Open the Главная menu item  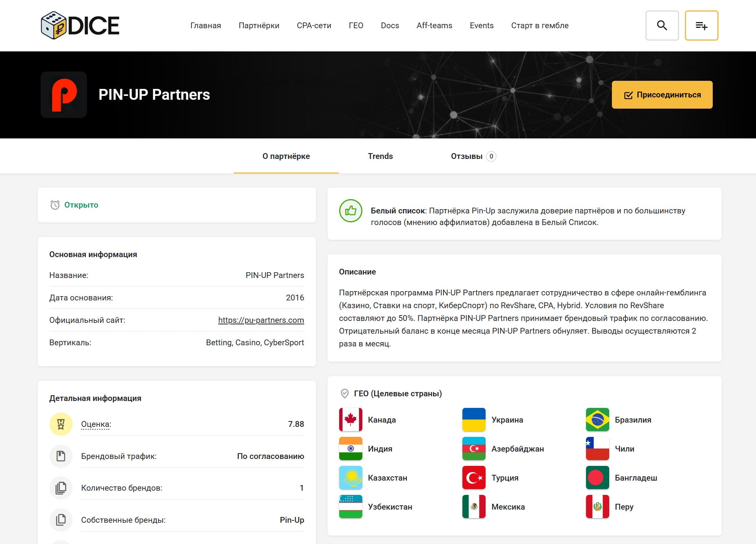[x=206, y=26]
